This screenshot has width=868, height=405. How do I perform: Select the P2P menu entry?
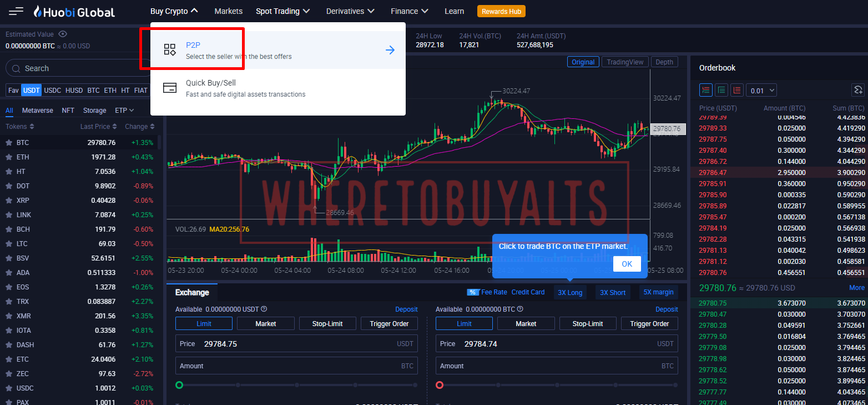(278, 50)
